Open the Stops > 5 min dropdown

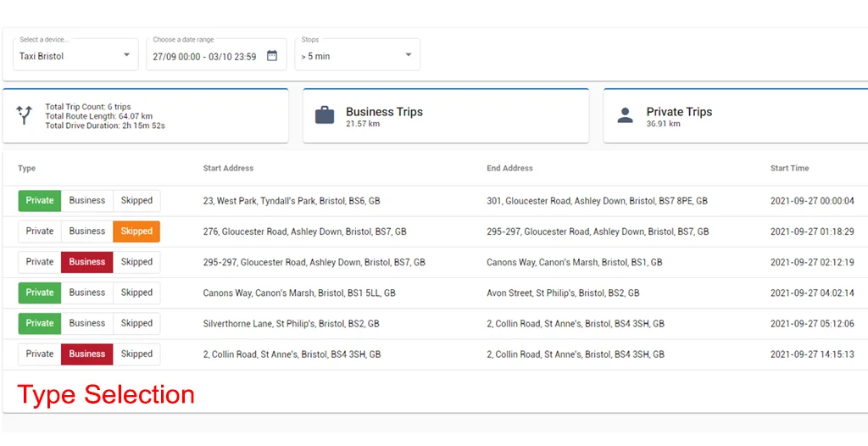click(357, 54)
